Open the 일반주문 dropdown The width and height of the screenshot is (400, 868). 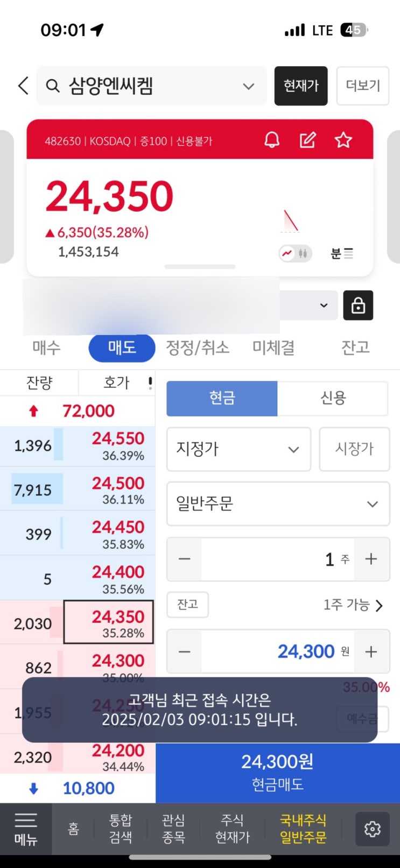coord(278,504)
